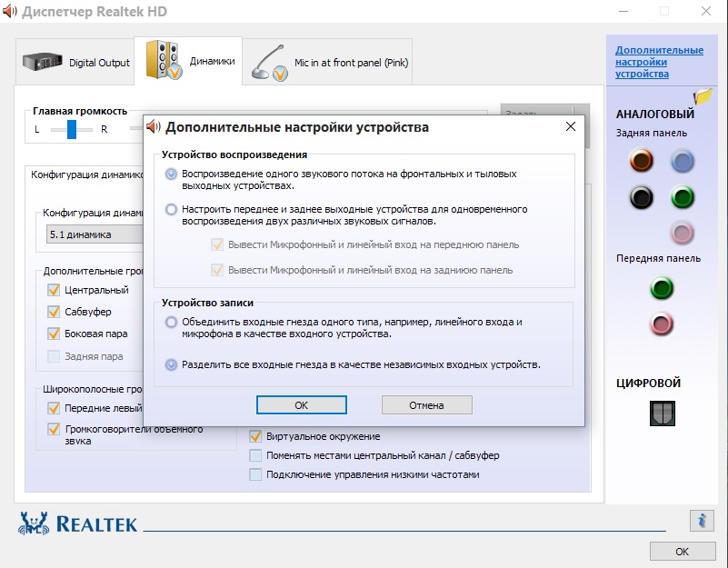Viewport: 728px width, 568px height.
Task: Uncheck the Боковая пара checkbox
Action: click(54, 334)
